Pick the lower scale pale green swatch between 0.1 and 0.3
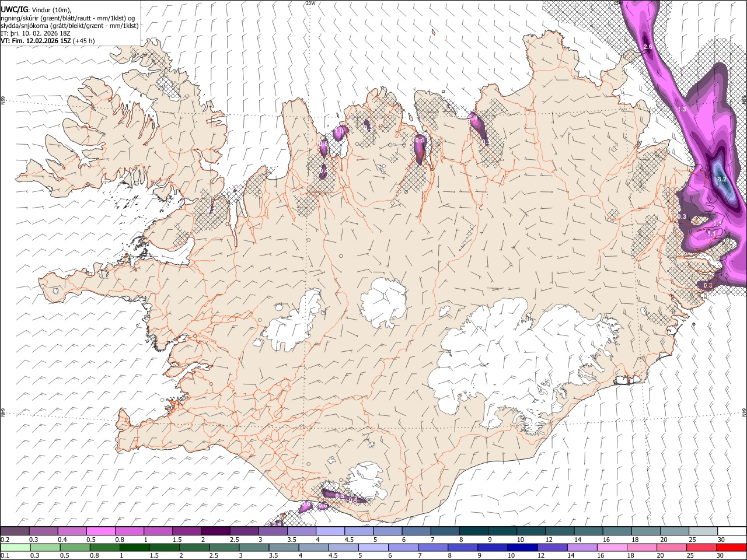The height and width of the screenshot is (560, 747). [x=15, y=547]
